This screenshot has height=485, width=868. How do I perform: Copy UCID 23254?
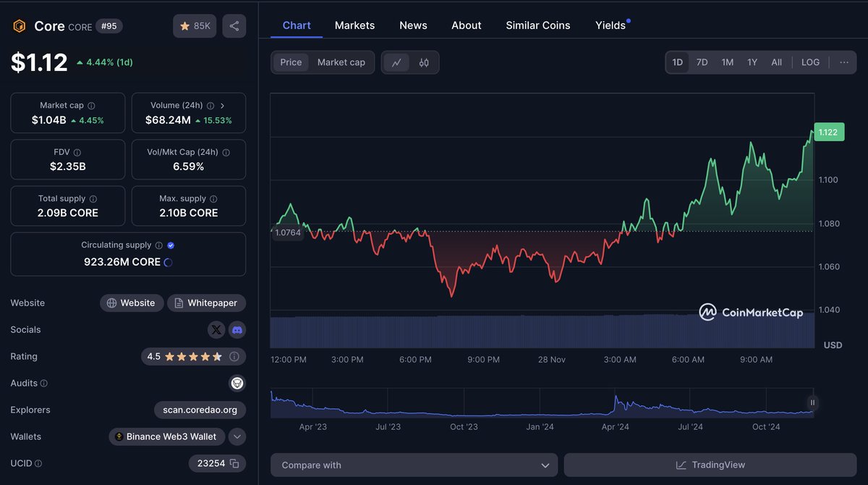point(234,463)
